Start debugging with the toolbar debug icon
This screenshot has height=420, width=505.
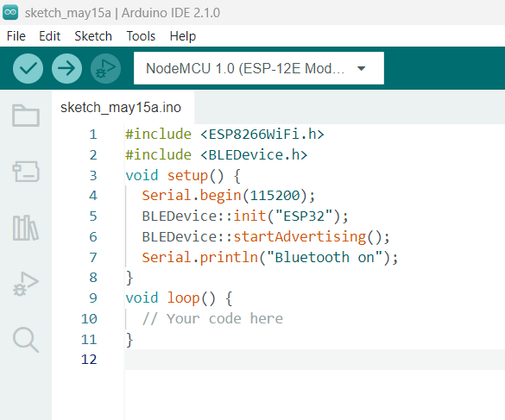click(105, 68)
